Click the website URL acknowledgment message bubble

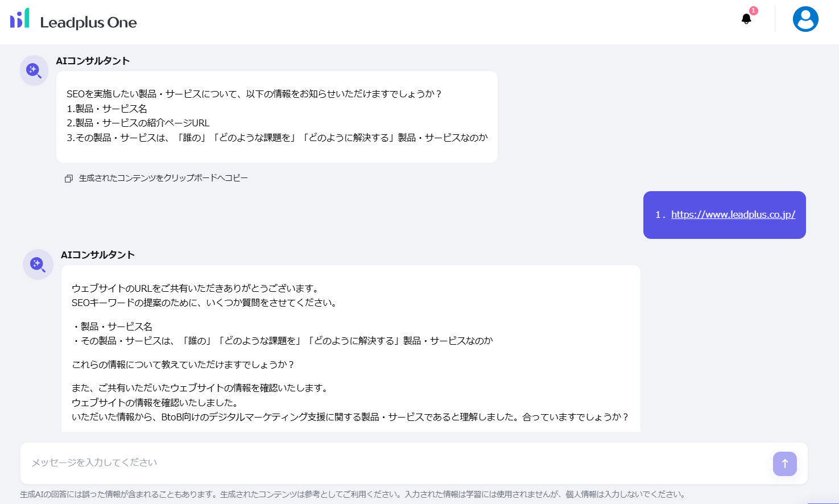(x=351, y=347)
